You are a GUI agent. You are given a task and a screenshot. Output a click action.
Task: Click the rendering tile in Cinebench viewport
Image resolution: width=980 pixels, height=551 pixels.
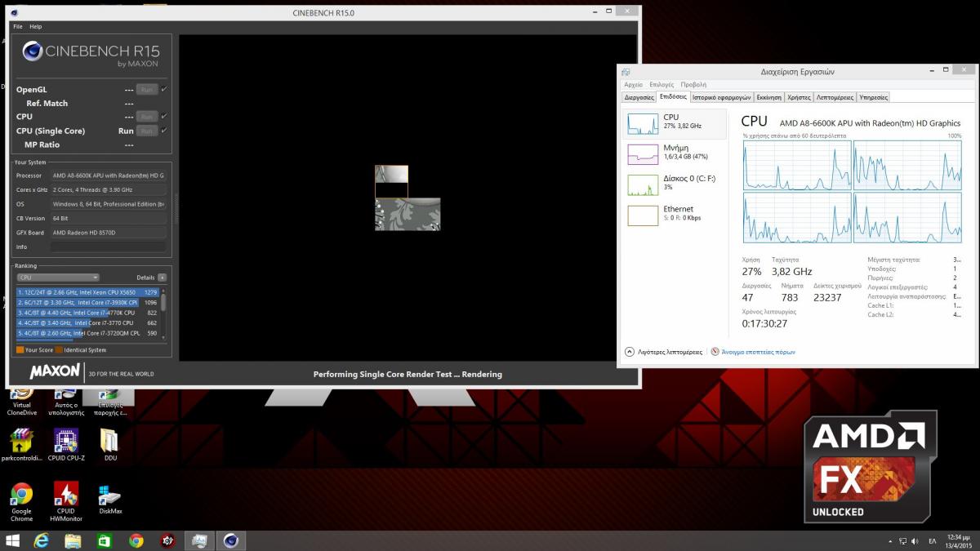tap(391, 181)
